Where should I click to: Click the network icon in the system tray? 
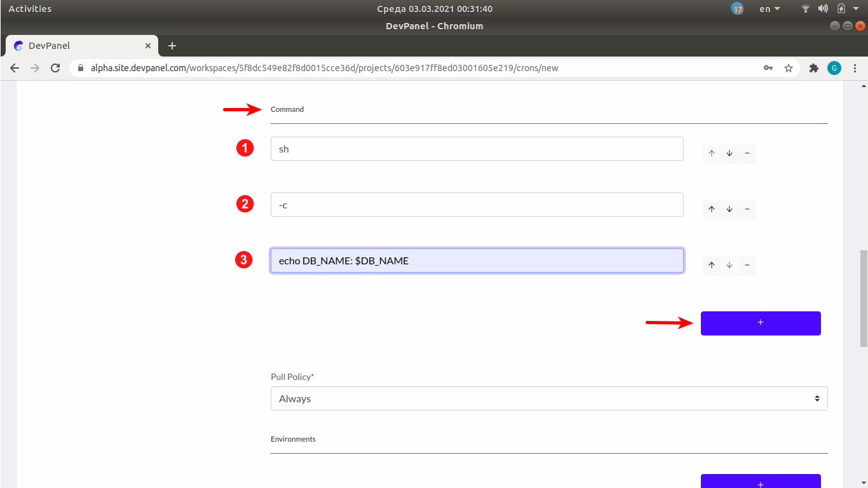[805, 8]
